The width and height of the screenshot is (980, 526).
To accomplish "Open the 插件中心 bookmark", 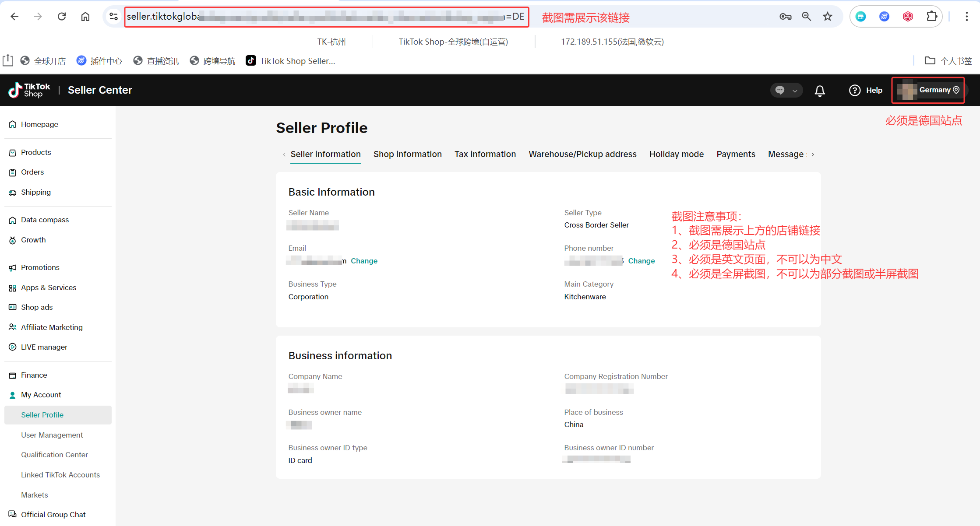I will (99, 61).
